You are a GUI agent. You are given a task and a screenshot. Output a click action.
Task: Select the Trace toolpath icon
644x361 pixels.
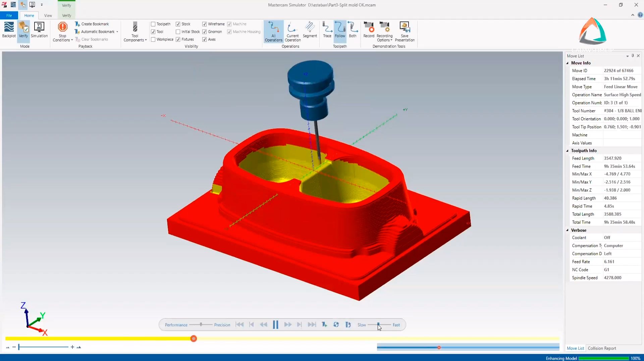tap(327, 30)
